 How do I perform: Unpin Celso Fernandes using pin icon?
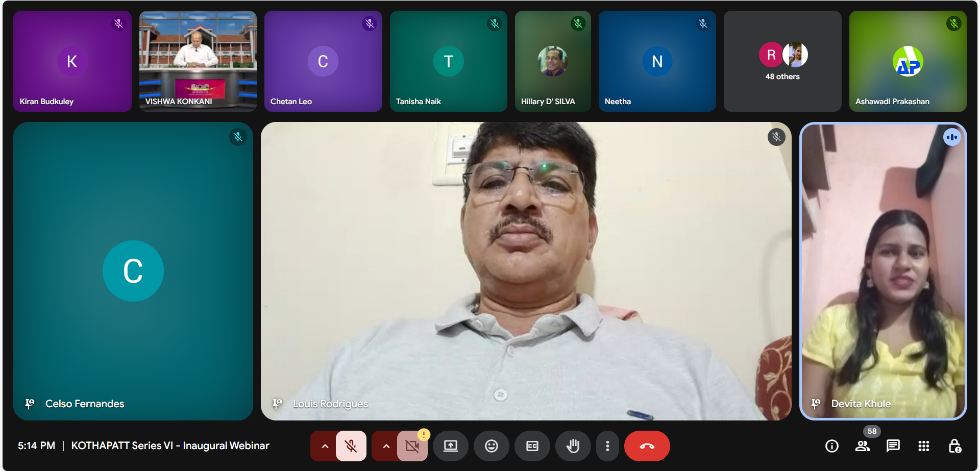pos(30,404)
